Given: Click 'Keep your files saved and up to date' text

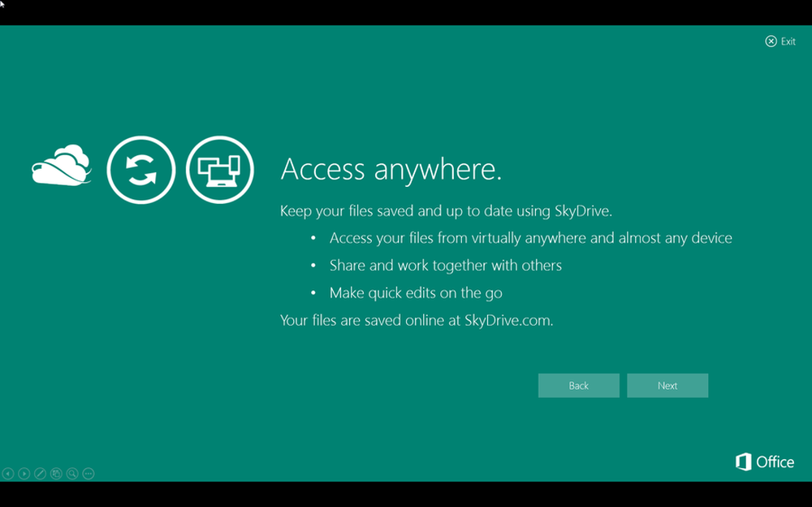Looking at the screenshot, I should click(446, 211).
